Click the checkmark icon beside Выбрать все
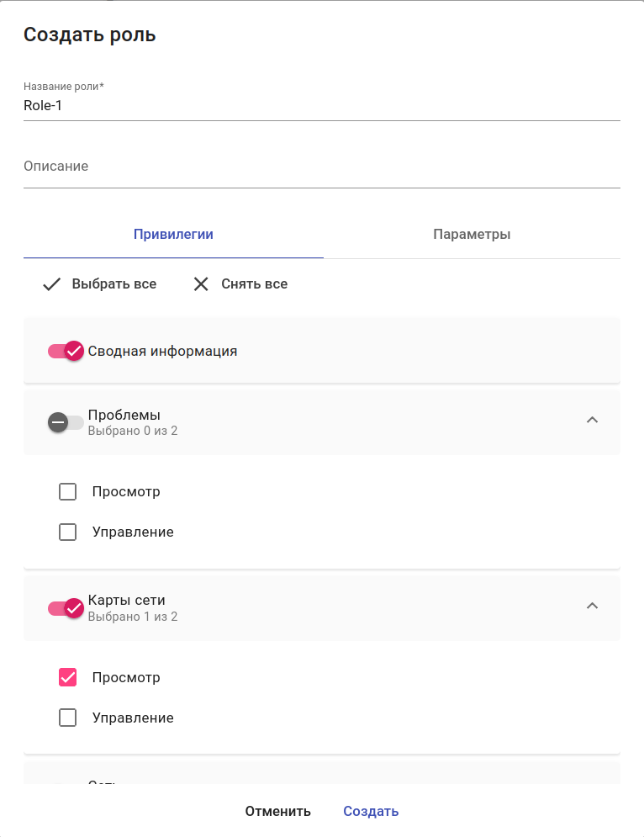 [52, 284]
